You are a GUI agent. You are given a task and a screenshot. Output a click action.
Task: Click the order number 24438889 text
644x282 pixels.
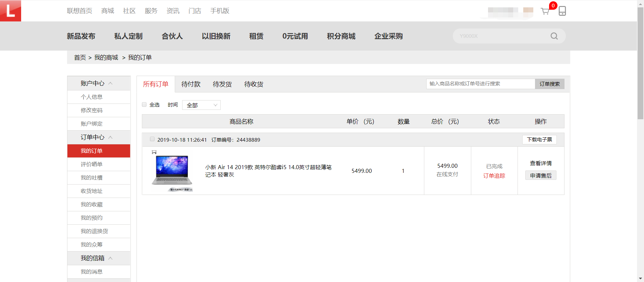[248, 140]
